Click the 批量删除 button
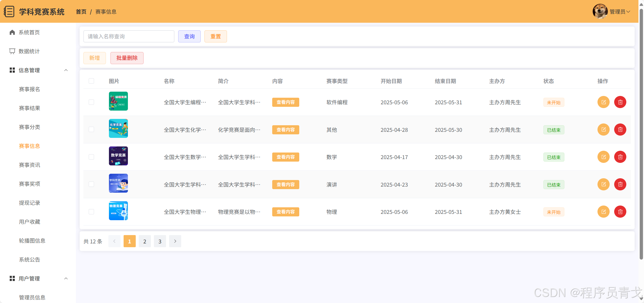This screenshot has height=303, width=644. 127,58
